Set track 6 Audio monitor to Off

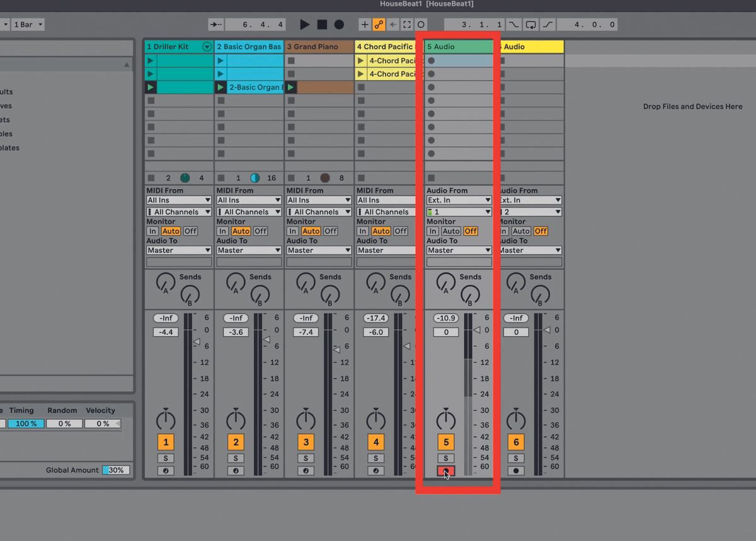pyautogui.click(x=541, y=231)
